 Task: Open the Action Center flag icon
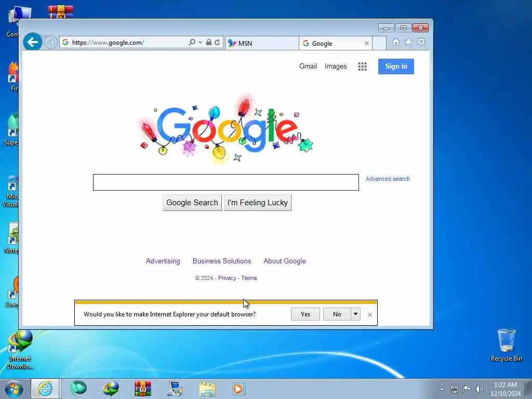click(467, 389)
